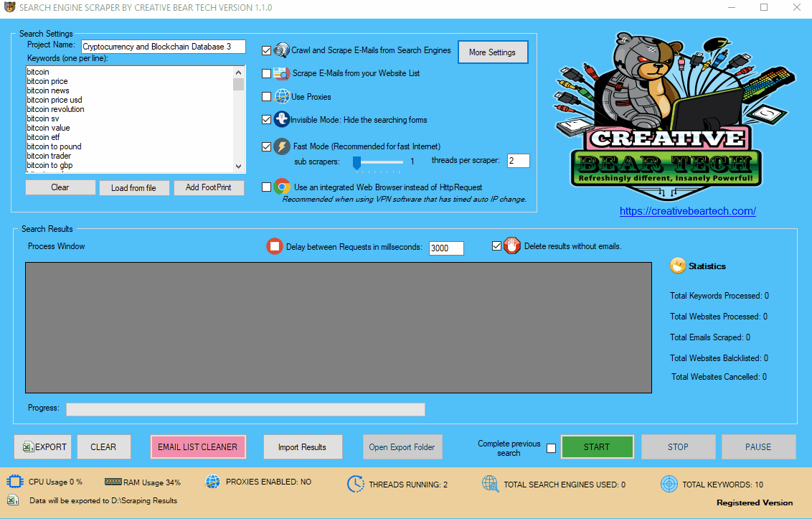Click Load from file button
Image resolution: width=812 pixels, height=519 pixels.
click(x=133, y=187)
